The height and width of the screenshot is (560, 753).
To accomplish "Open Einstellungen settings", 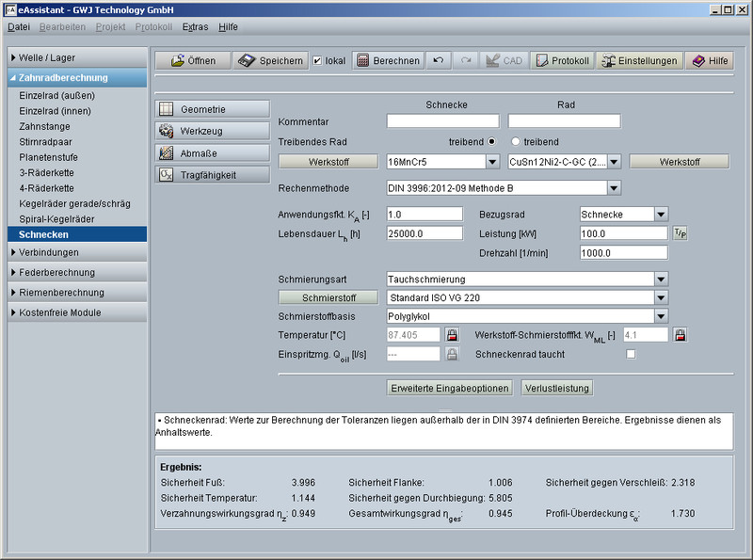I will (x=639, y=60).
